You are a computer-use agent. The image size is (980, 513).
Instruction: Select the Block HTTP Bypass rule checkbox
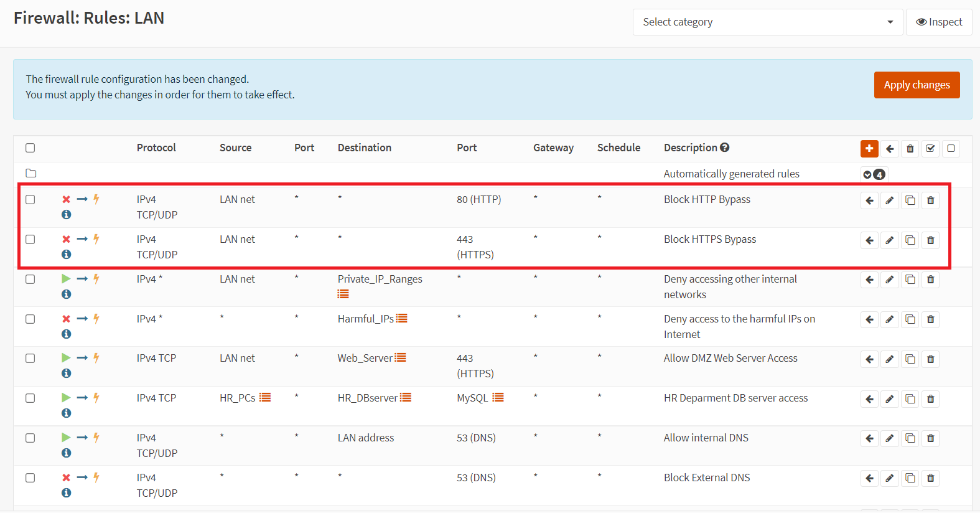tap(30, 200)
